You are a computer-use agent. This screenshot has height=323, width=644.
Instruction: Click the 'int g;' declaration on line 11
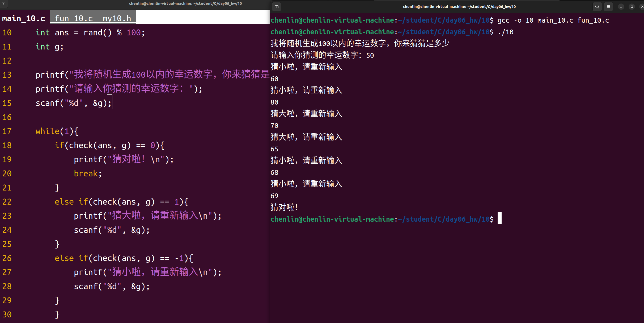[50, 47]
